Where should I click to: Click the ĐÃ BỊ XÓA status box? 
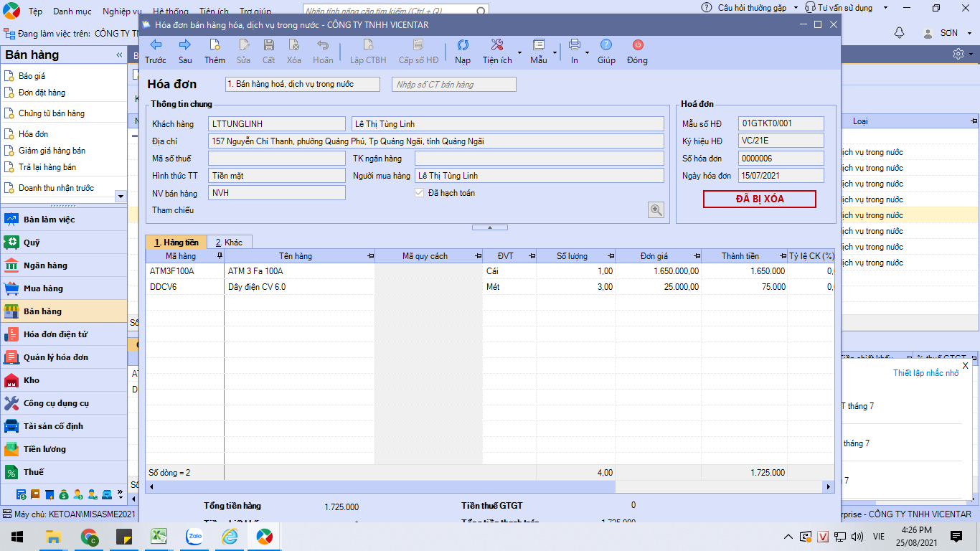(760, 199)
